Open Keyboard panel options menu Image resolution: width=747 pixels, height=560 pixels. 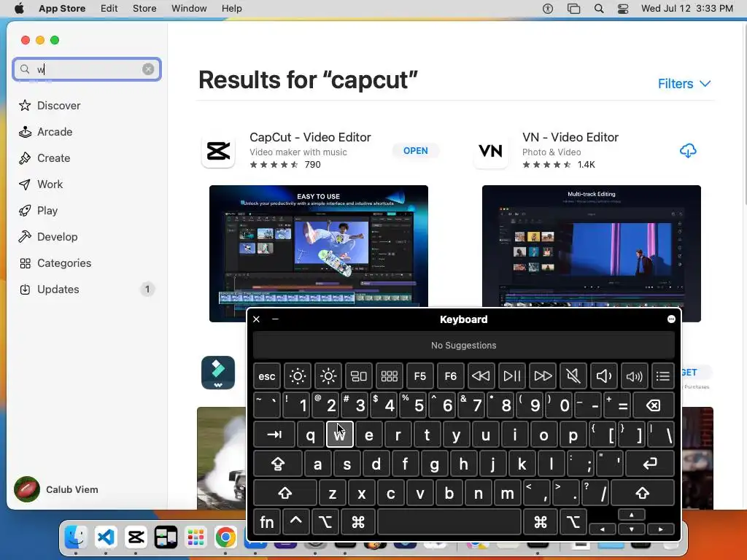click(x=671, y=319)
